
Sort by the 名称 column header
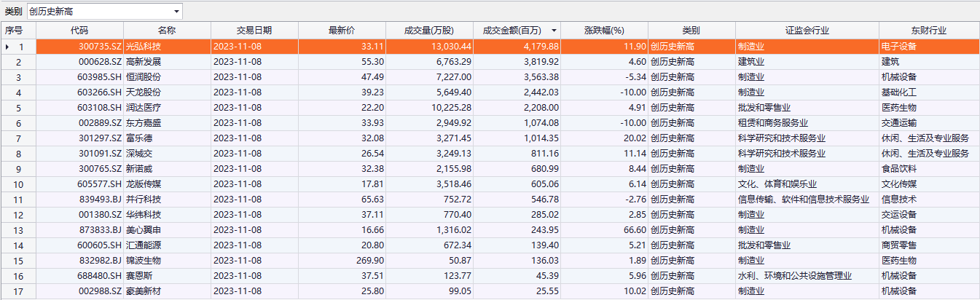point(167,31)
